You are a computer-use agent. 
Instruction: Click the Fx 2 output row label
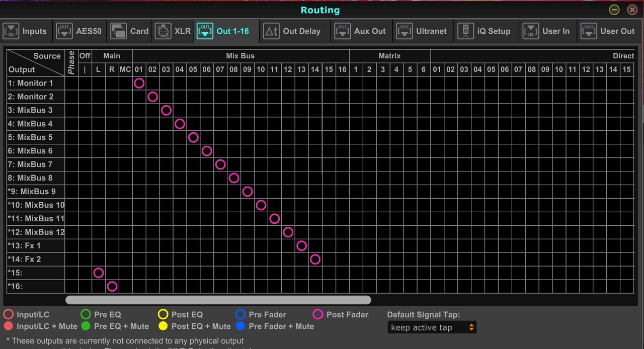[35, 259]
